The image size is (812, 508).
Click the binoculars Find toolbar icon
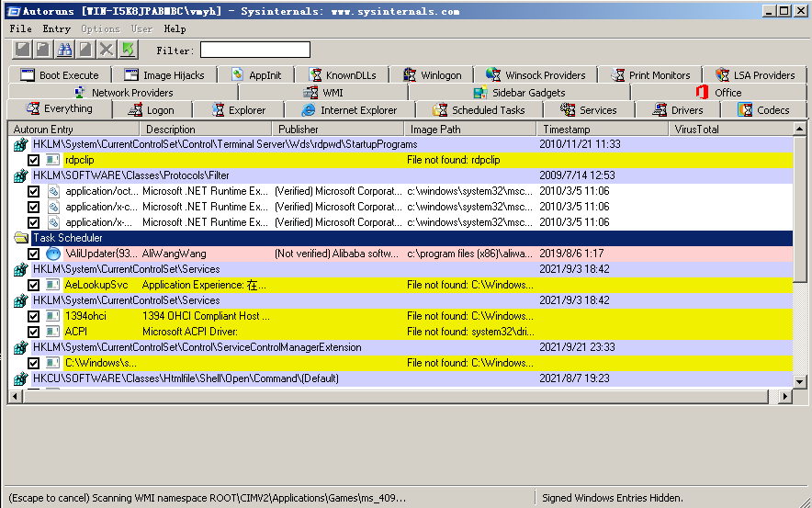click(64, 50)
